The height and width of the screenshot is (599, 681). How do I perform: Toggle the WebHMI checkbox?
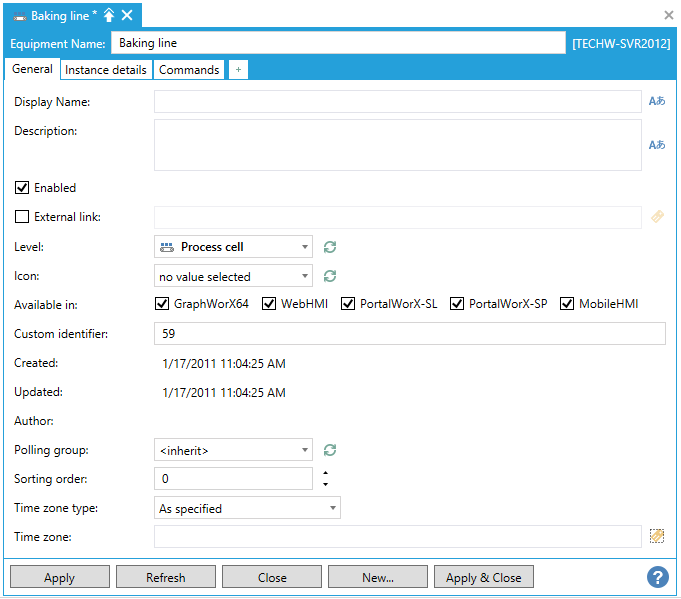tap(269, 304)
